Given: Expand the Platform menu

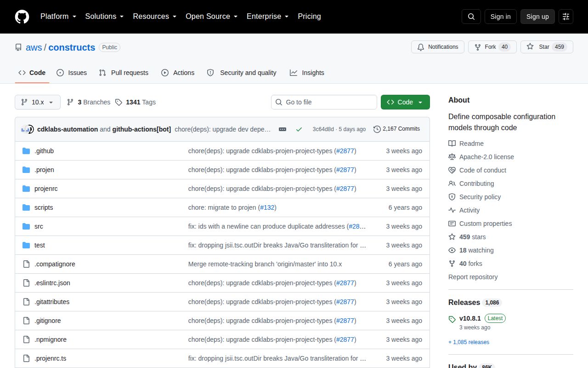Looking at the screenshot, I should [58, 17].
